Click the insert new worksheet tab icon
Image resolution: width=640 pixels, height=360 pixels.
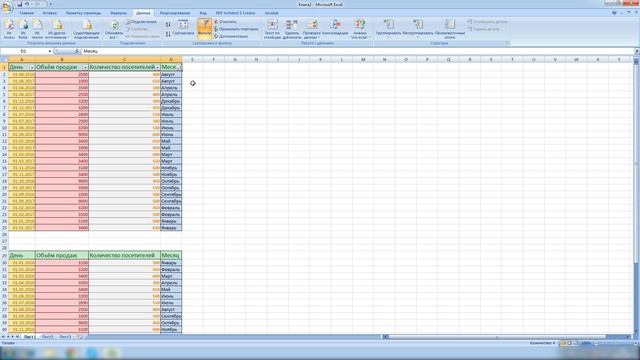point(79,337)
